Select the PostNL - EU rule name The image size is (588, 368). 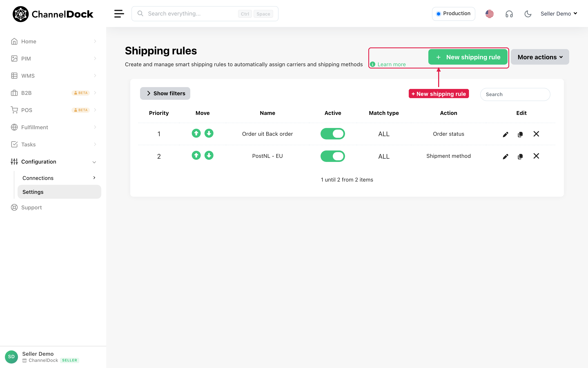[x=267, y=156]
